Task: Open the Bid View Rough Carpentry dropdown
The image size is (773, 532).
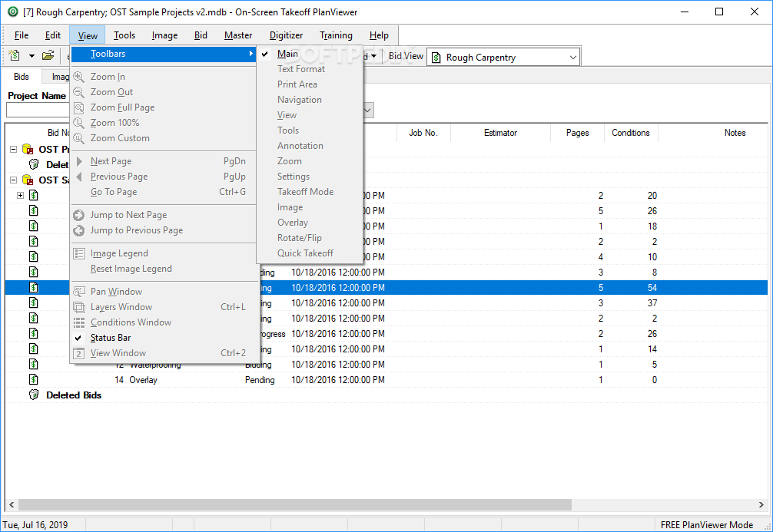Action: click(573, 57)
